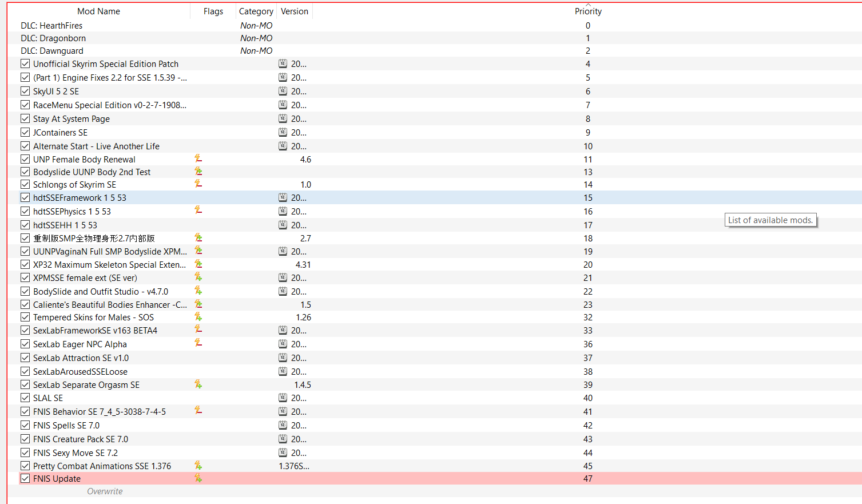Click priority value 47 in the FNIS Update row
Image resolution: width=862 pixels, height=504 pixels.
tap(588, 478)
